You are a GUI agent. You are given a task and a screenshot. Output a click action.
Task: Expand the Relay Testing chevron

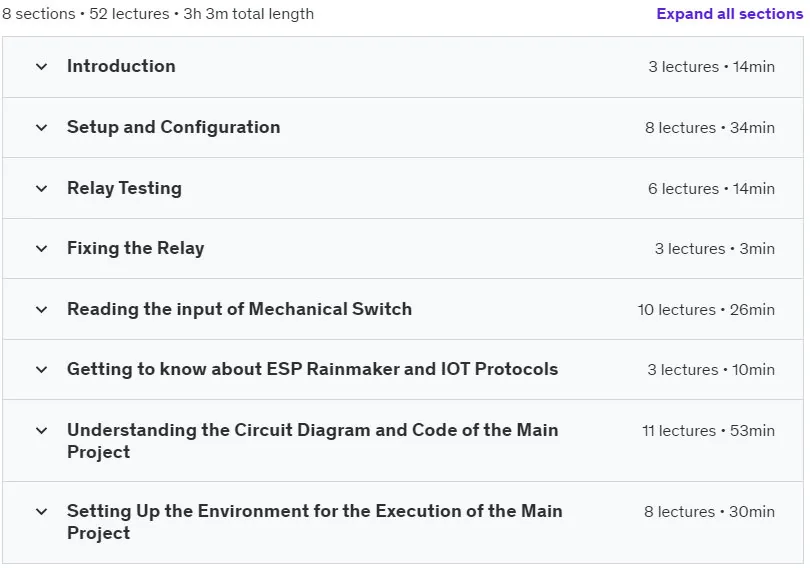(x=41, y=188)
